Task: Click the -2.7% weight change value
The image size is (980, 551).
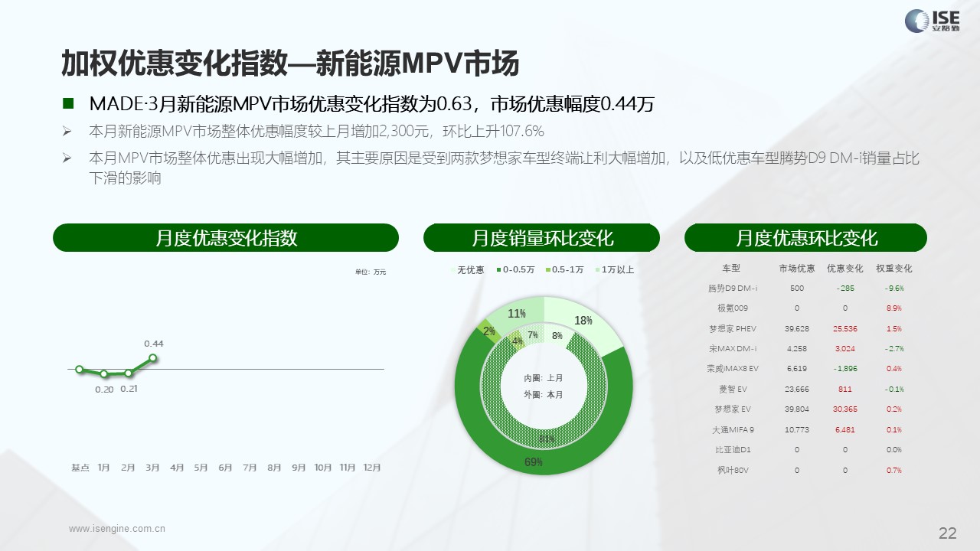Action: click(893, 348)
